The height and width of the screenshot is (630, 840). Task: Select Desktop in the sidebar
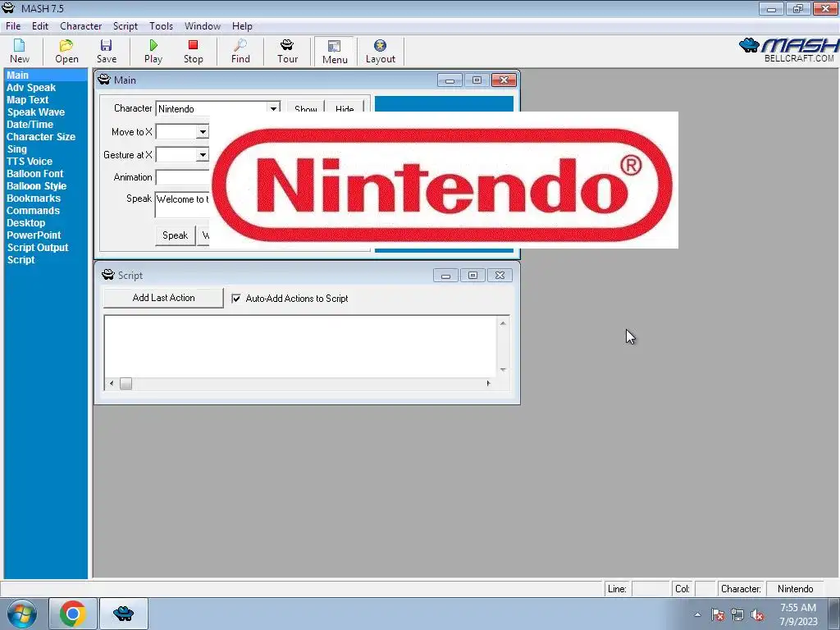(25, 223)
